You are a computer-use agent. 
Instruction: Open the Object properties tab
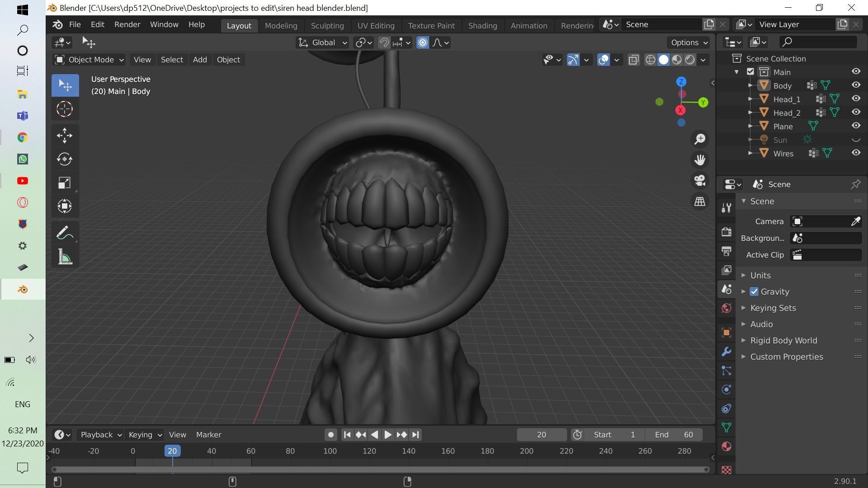(726, 333)
